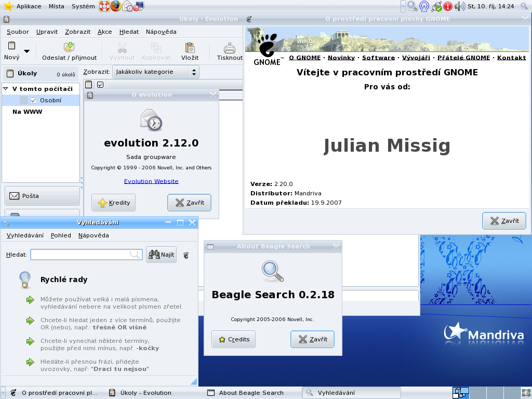Viewport: 532px width, 399px height.
Task: Open the Mandriva star main menu icon
Action: [8, 6]
